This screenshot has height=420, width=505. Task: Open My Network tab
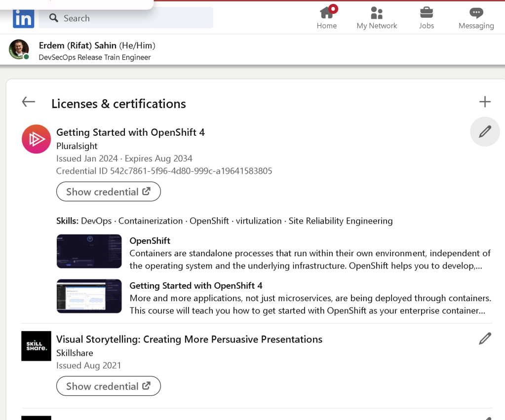click(377, 18)
